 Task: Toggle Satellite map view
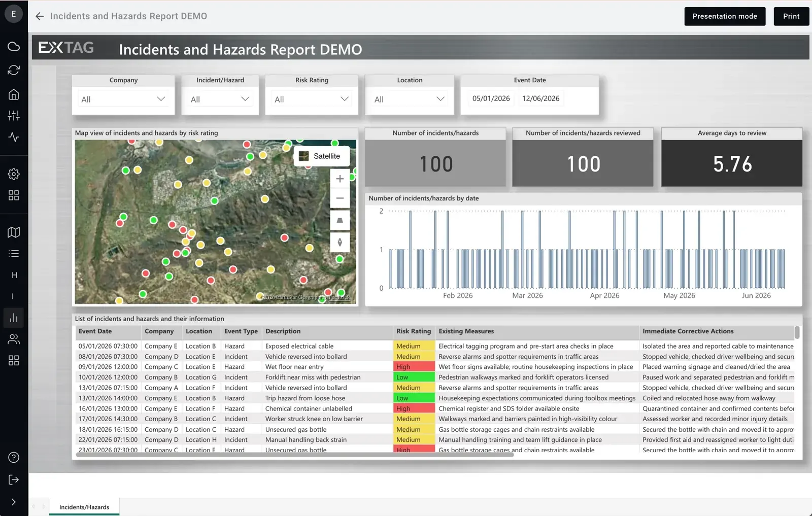[x=322, y=156]
